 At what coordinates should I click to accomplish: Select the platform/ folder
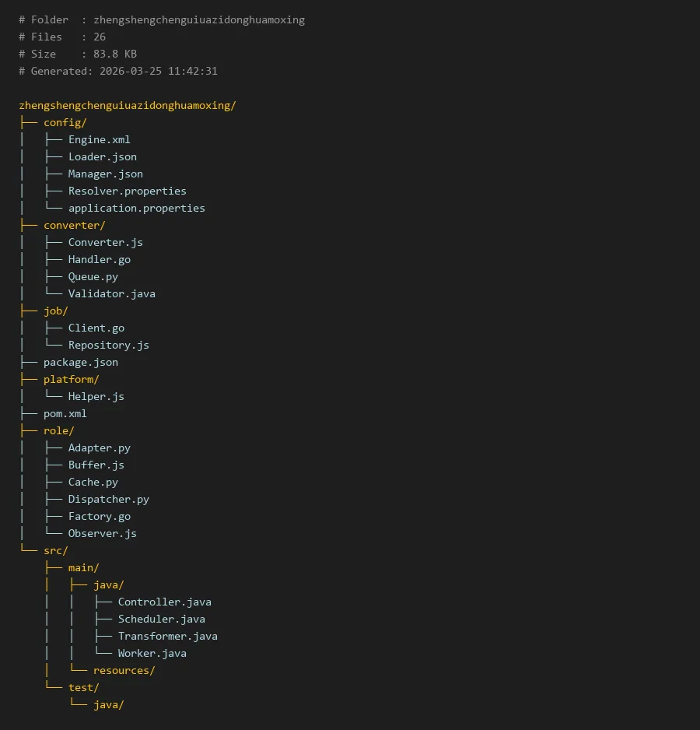click(x=71, y=379)
